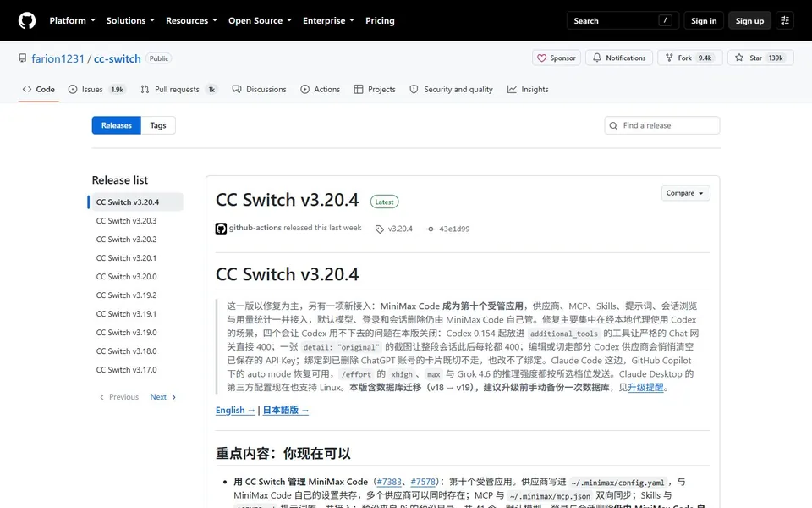Click the Sponsor heart icon

pyautogui.click(x=541, y=58)
